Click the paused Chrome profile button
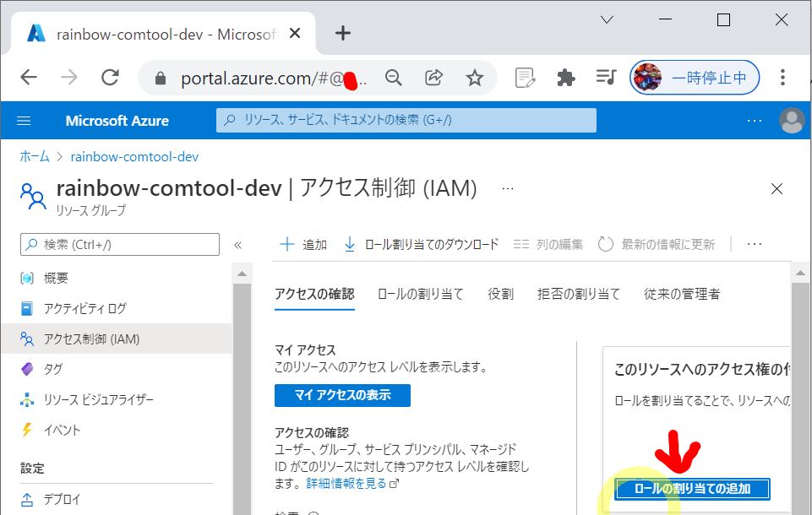 click(x=695, y=78)
